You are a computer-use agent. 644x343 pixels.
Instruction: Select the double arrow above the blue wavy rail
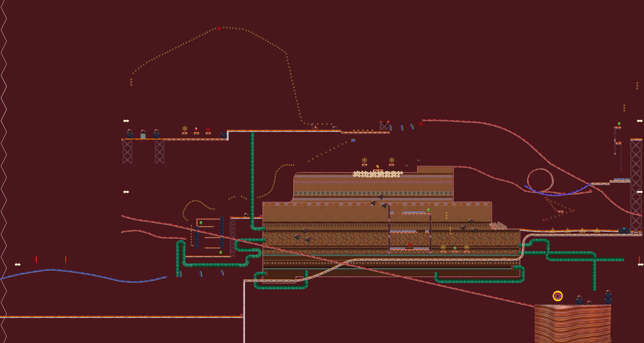(17, 264)
